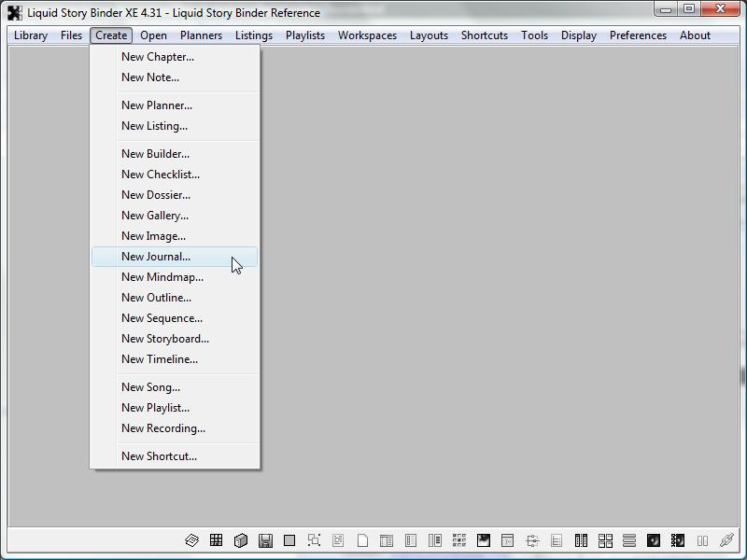Click the application icon in the title bar

pyautogui.click(x=15, y=13)
